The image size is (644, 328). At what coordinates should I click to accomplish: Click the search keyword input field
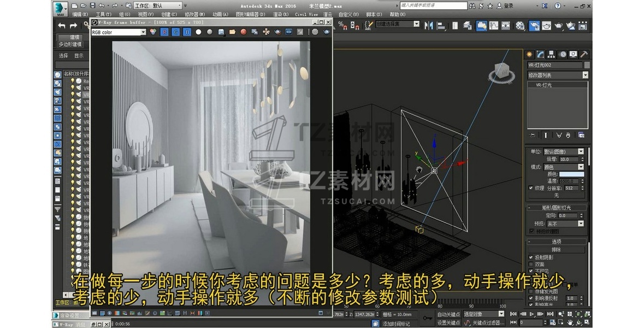433,6
